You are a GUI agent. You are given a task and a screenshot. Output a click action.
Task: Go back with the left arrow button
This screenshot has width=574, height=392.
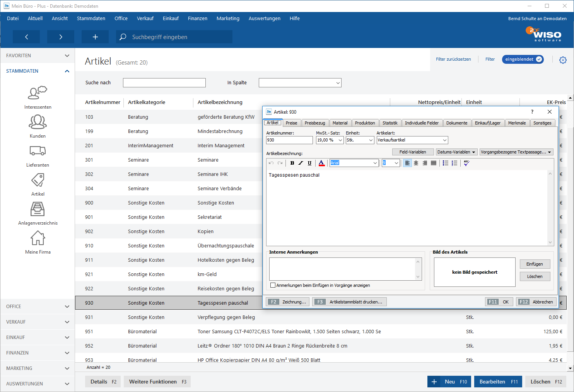(26, 37)
